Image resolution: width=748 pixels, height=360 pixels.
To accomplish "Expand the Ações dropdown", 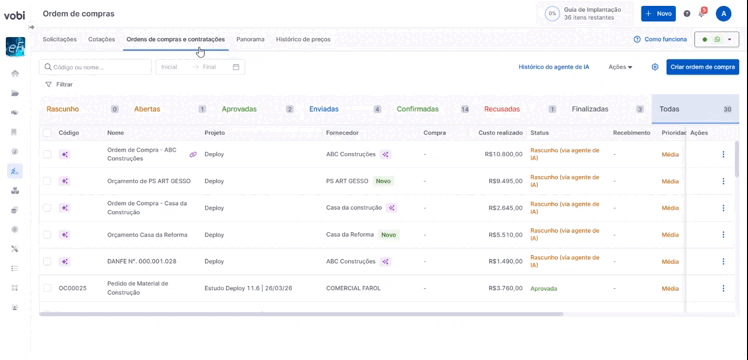I will [620, 67].
